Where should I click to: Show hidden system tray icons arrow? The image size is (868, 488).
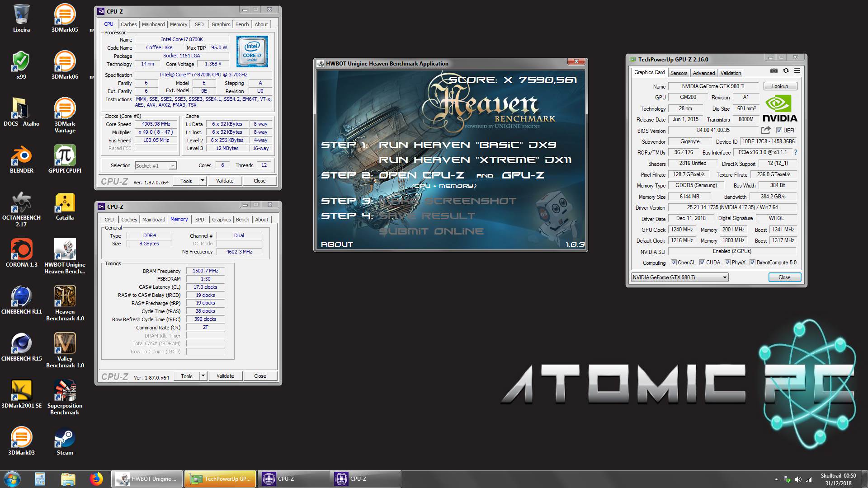pyautogui.click(x=776, y=479)
